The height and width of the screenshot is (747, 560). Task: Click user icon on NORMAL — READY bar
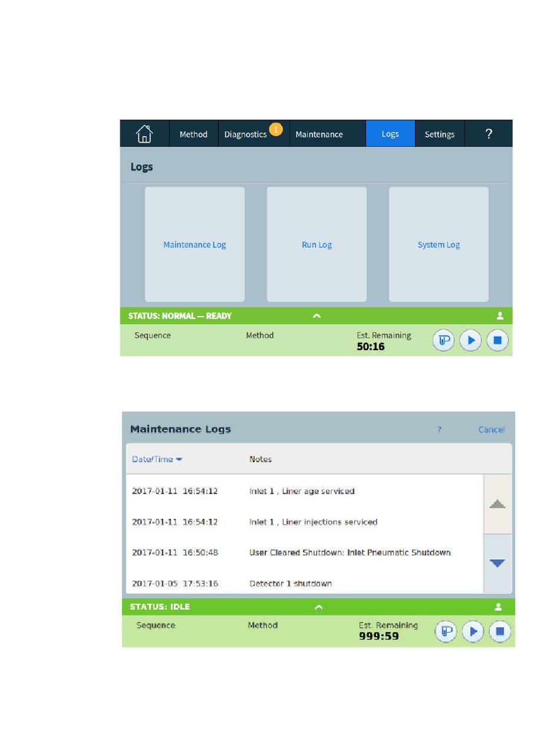coord(500,316)
